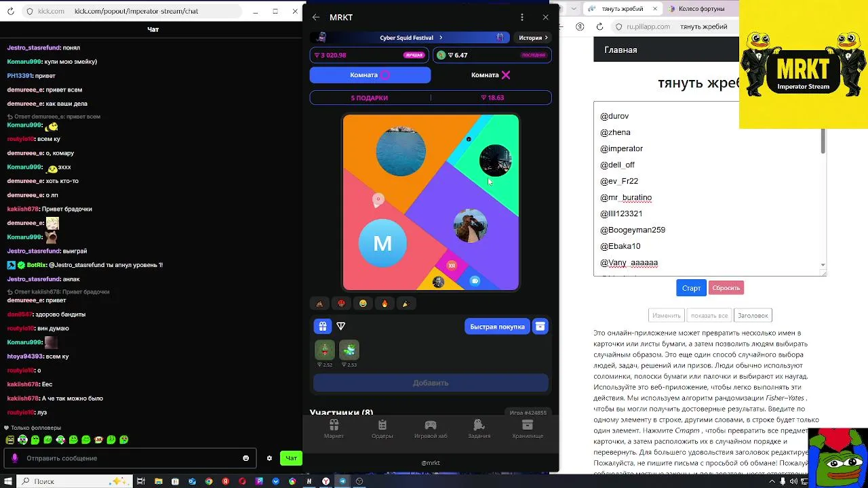Click the @Boogeyman259 line in the names box

pos(633,230)
